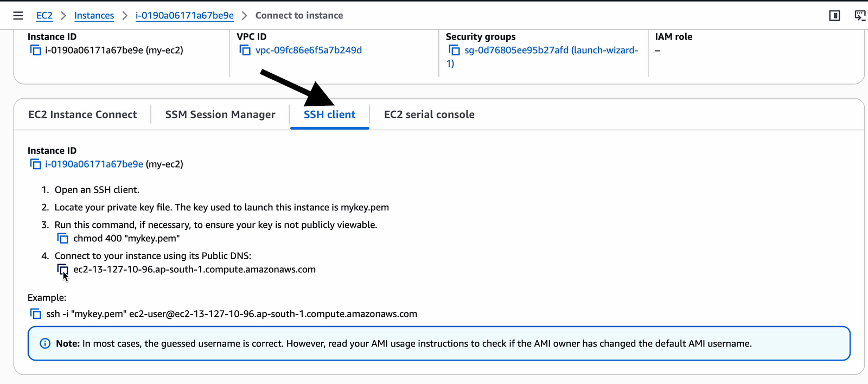Image resolution: width=868 pixels, height=384 pixels.
Task: Go to Instances breadcrumb link
Action: pyautogui.click(x=94, y=16)
